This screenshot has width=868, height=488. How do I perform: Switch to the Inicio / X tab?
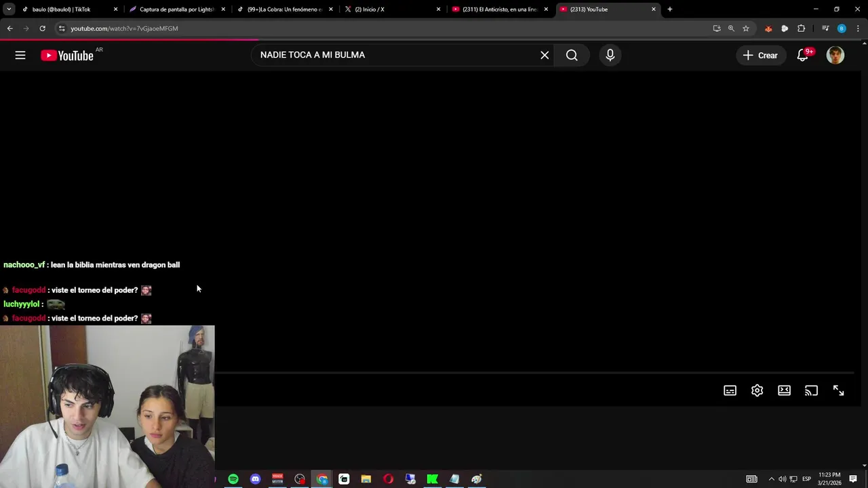(393, 9)
